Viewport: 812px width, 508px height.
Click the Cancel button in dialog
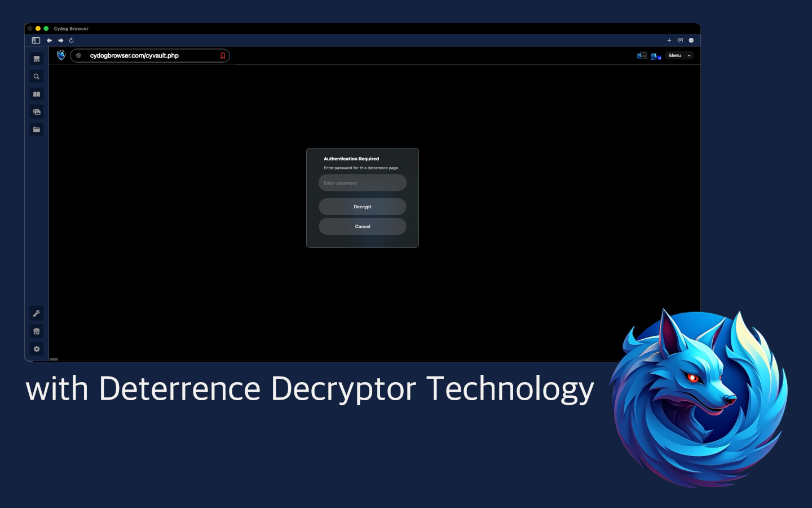pos(363,226)
